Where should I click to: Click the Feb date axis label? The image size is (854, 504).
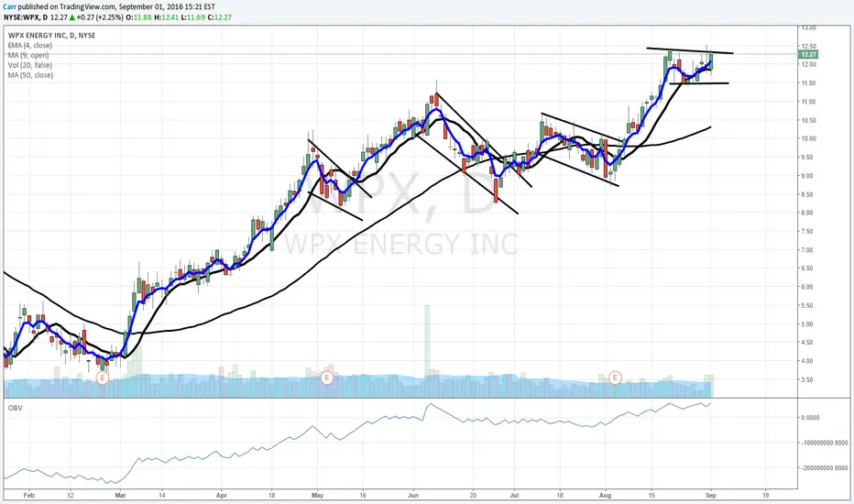coord(29,496)
